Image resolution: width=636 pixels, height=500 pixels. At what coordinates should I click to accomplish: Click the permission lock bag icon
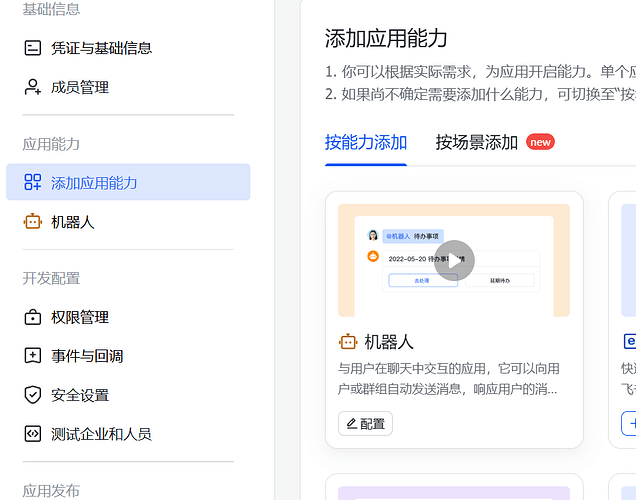pos(32,317)
